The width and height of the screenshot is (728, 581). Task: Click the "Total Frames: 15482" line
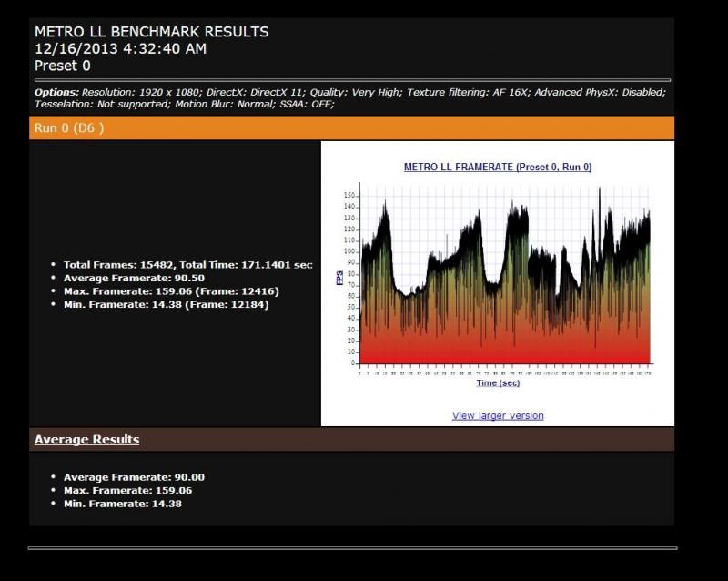[187, 264]
